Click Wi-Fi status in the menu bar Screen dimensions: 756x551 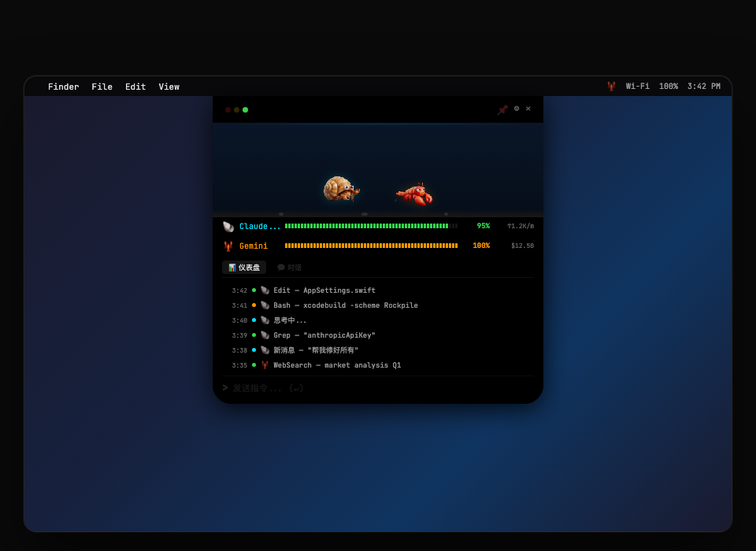point(637,87)
